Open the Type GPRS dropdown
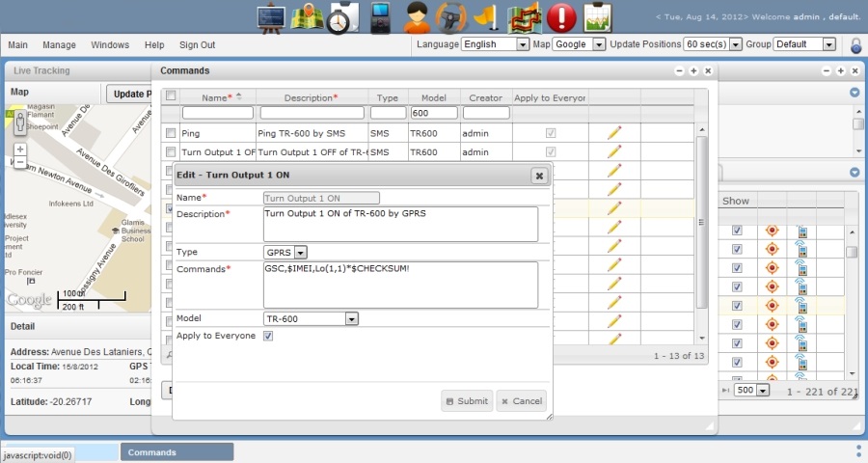This screenshot has height=463, width=868. (x=285, y=252)
